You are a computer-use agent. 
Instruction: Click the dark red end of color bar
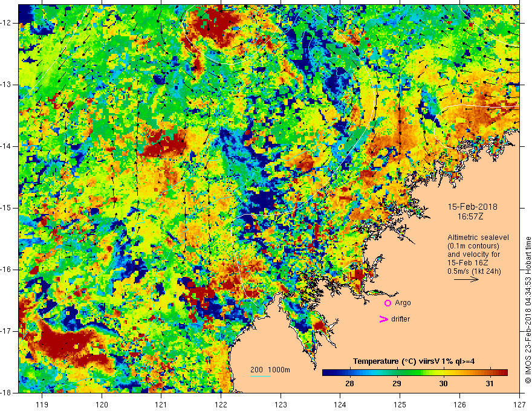(x=504, y=372)
